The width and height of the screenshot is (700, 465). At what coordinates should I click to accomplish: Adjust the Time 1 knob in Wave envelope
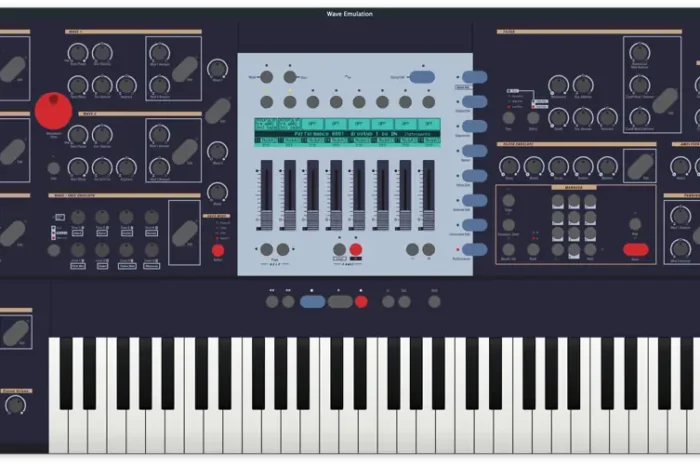(78, 217)
